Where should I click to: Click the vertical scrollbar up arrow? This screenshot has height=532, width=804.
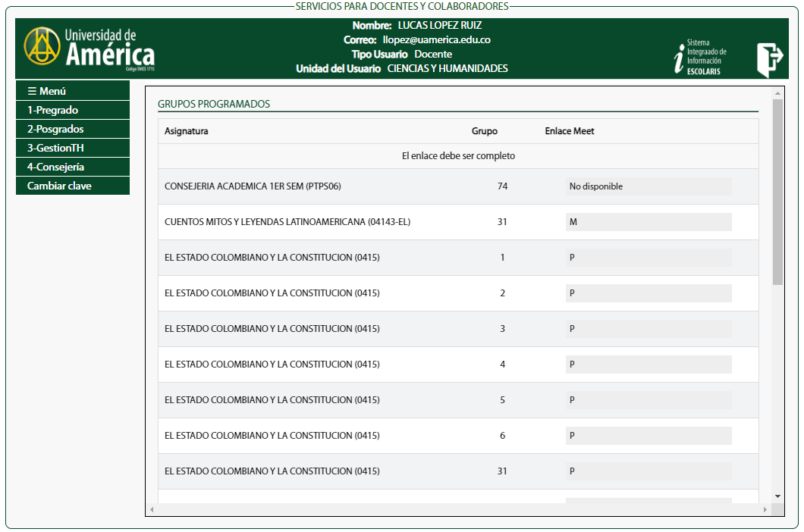(777, 93)
